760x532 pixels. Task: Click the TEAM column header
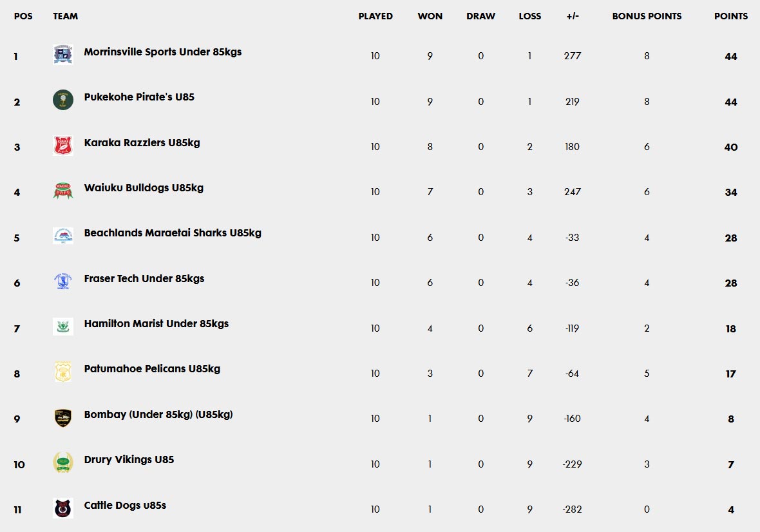[x=66, y=16]
